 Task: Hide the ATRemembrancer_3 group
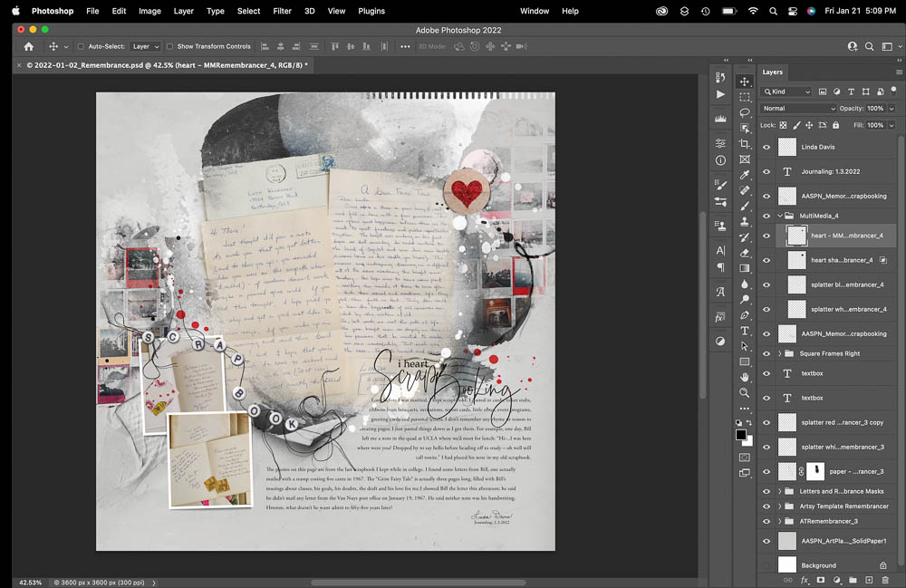coord(766,522)
